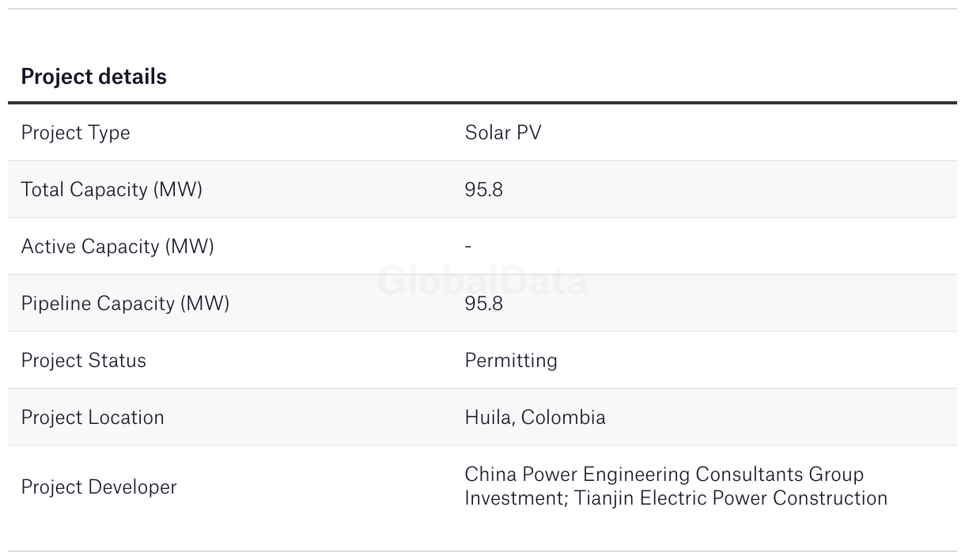The height and width of the screenshot is (560, 965).
Task: Click the dash value for Active Capacity
Action: (x=468, y=247)
